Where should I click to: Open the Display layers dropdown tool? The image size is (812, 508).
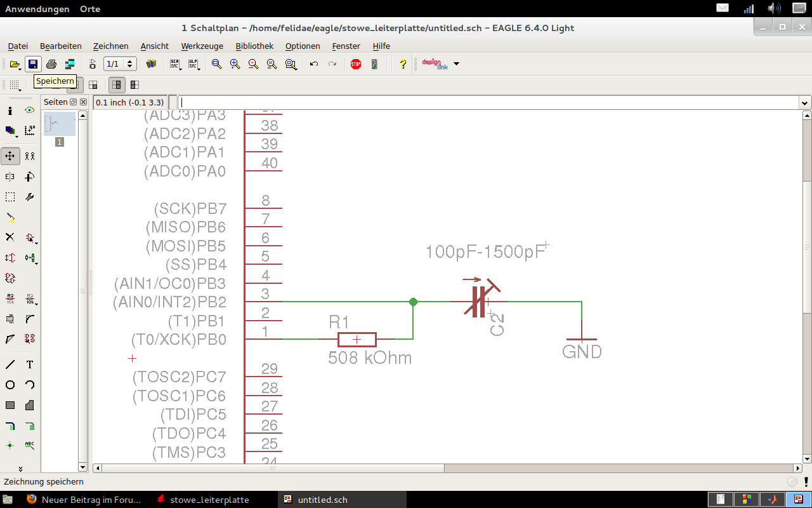(x=10, y=131)
